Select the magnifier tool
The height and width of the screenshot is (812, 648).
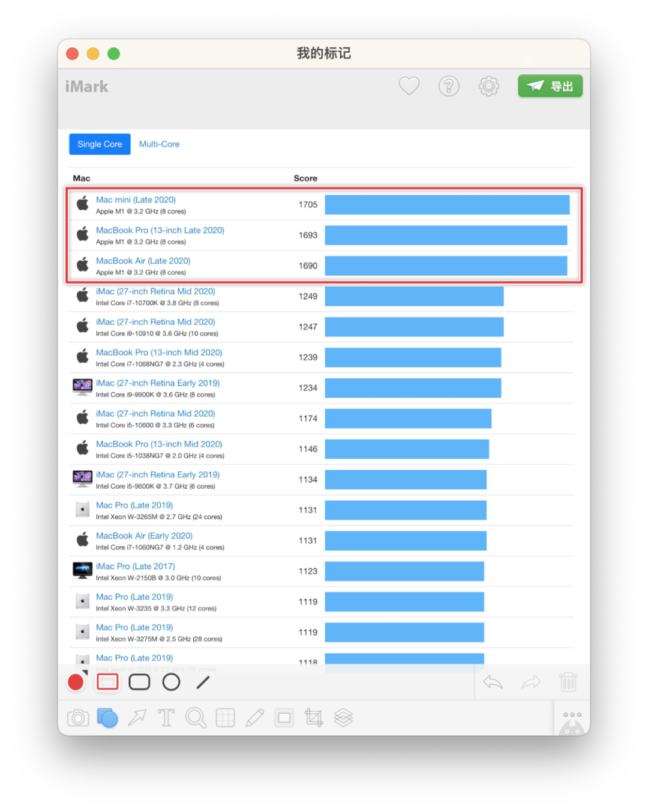(196, 718)
